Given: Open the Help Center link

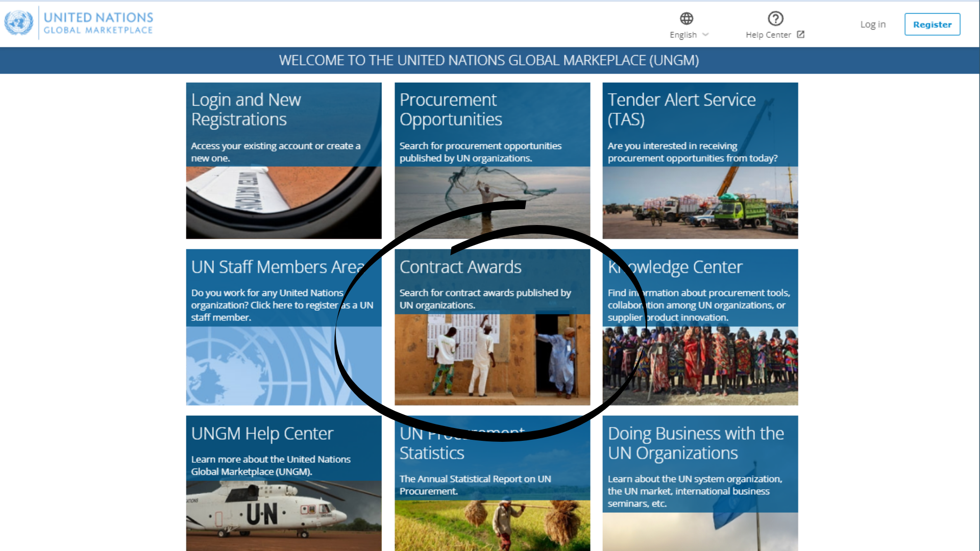Looking at the screenshot, I should [x=768, y=35].
